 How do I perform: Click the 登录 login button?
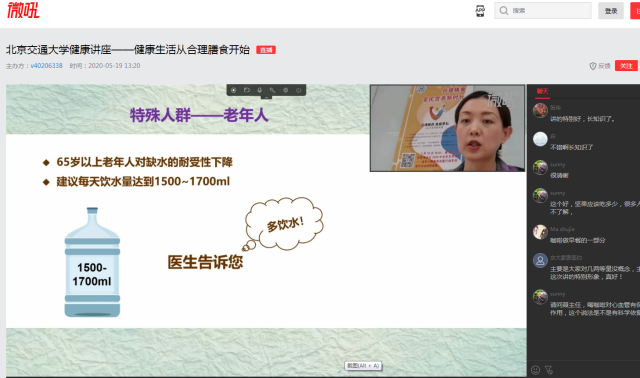(611, 11)
